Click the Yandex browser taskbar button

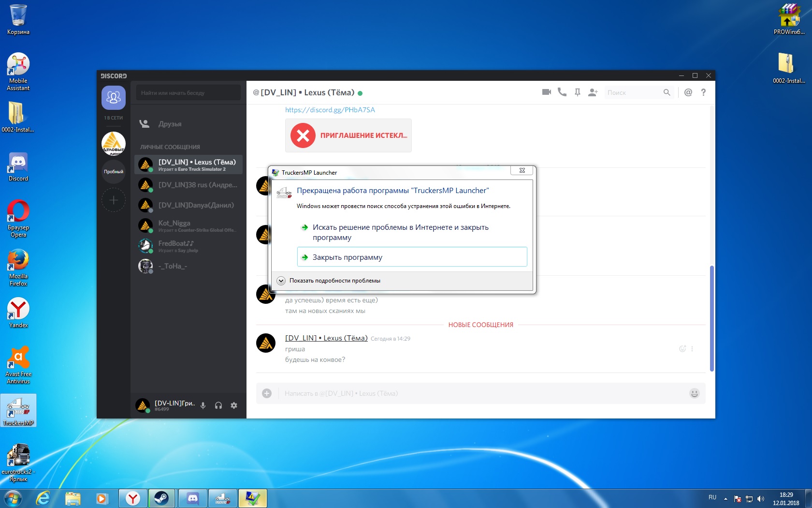coord(133,498)
